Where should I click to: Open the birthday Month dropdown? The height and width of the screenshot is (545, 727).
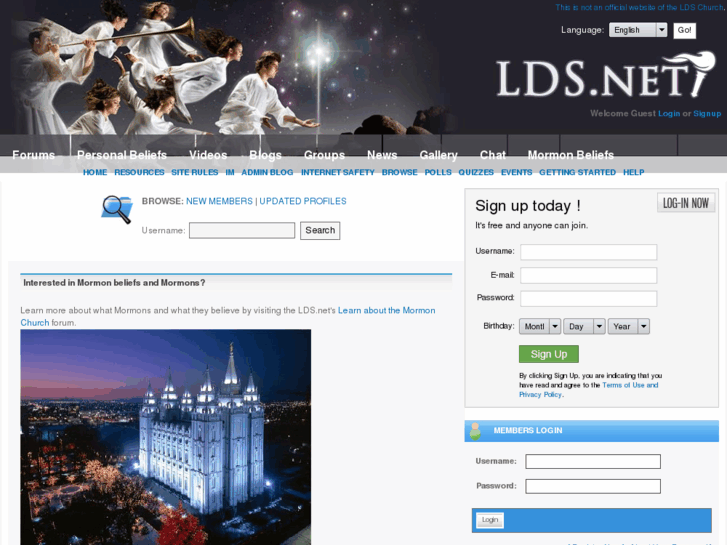pyautogui.click(x=540, y=327)
